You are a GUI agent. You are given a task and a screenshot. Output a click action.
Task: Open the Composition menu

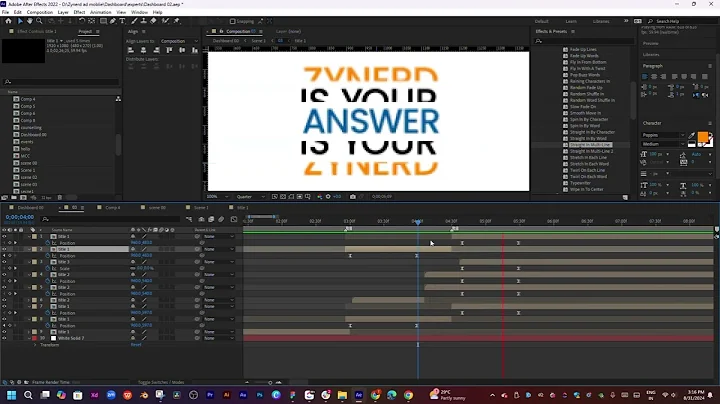39,12
